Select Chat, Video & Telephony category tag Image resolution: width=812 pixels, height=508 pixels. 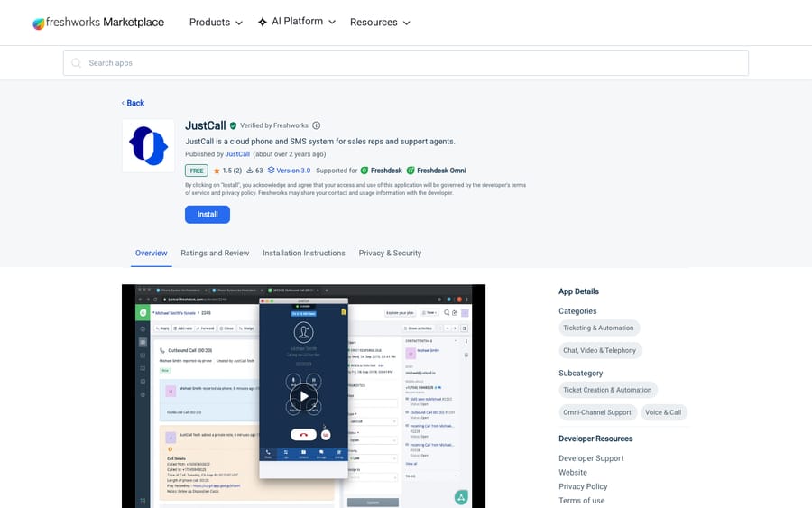coord(600,351)
